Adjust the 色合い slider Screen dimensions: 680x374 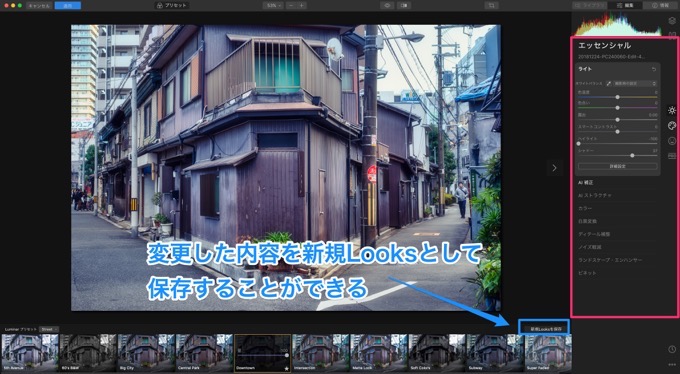(x=618, y=108)
